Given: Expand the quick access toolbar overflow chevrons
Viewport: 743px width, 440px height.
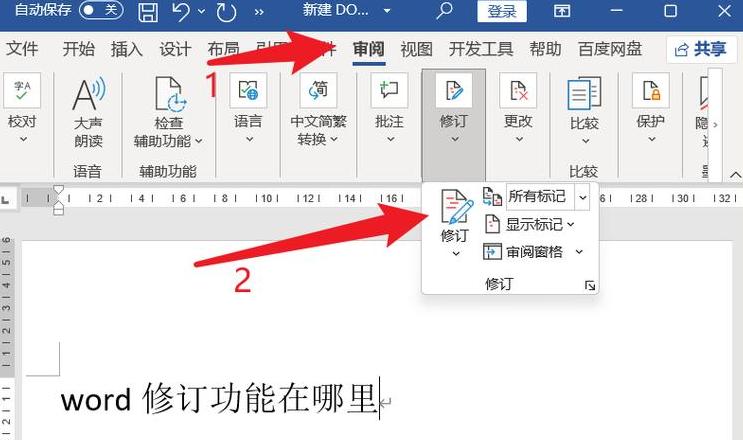Looking at the screenshot, I should [x=259, y=12].
